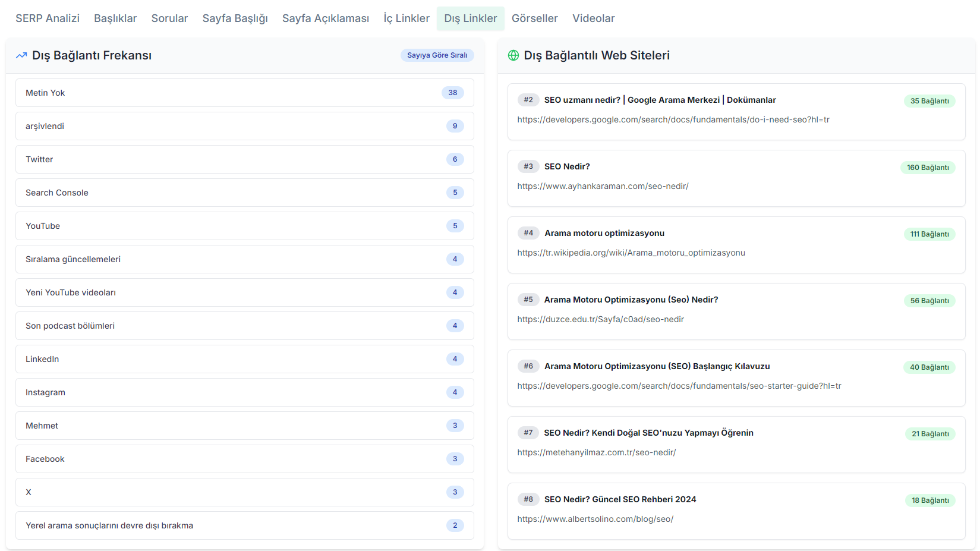Open the Wikipedia Arama motoru optimizasyonu link
Screen dimensions: 980x551
(631, 253)
